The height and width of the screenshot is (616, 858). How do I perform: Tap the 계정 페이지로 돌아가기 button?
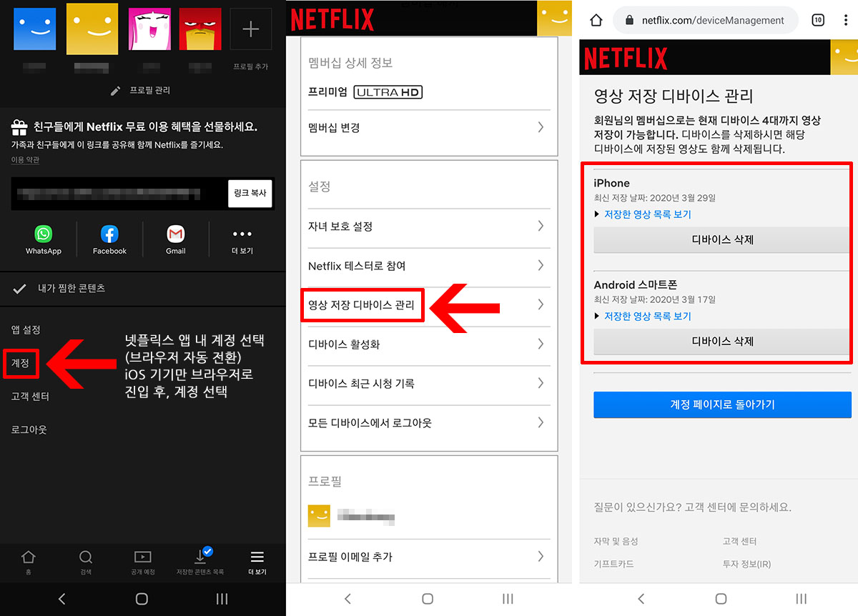(x=721, y=404)
